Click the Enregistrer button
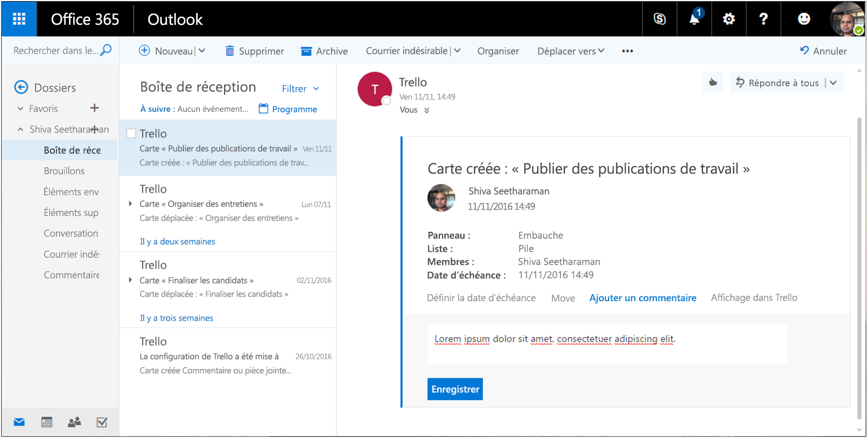868x438 pixels. tap(455, 389)
